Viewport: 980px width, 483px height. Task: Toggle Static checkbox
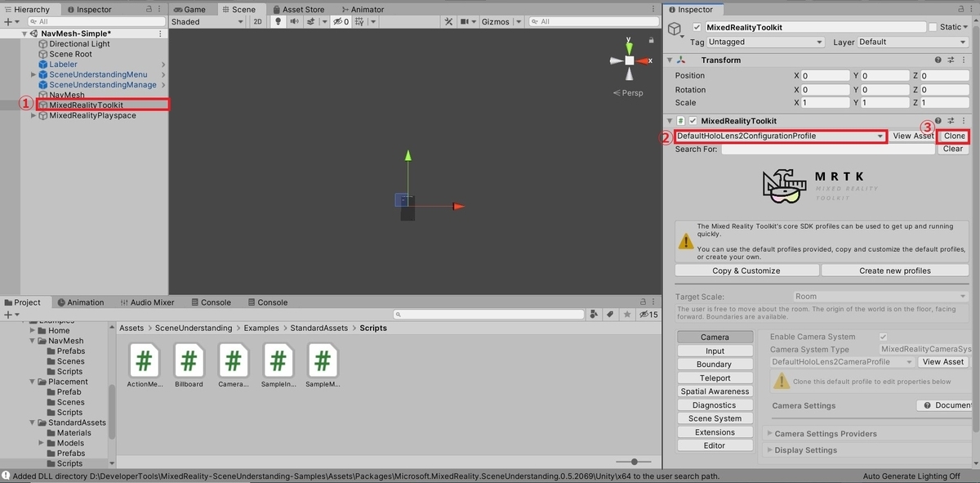point(933,27)
